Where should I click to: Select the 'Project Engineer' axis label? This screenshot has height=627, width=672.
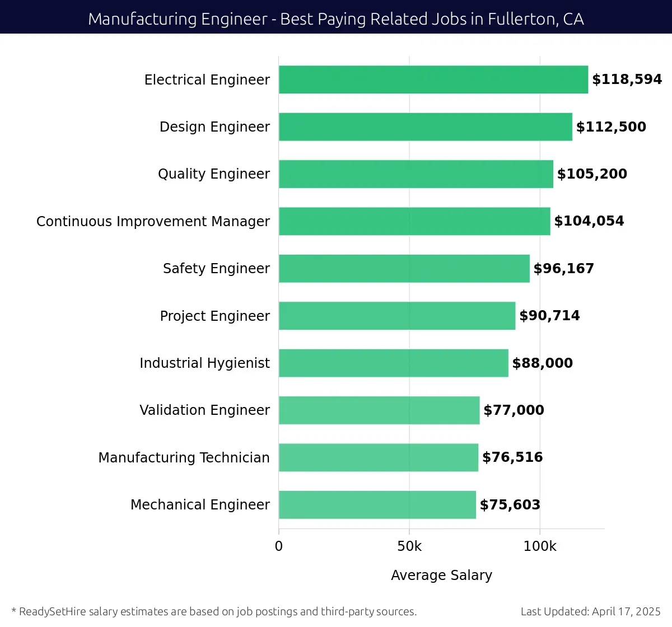215,316
